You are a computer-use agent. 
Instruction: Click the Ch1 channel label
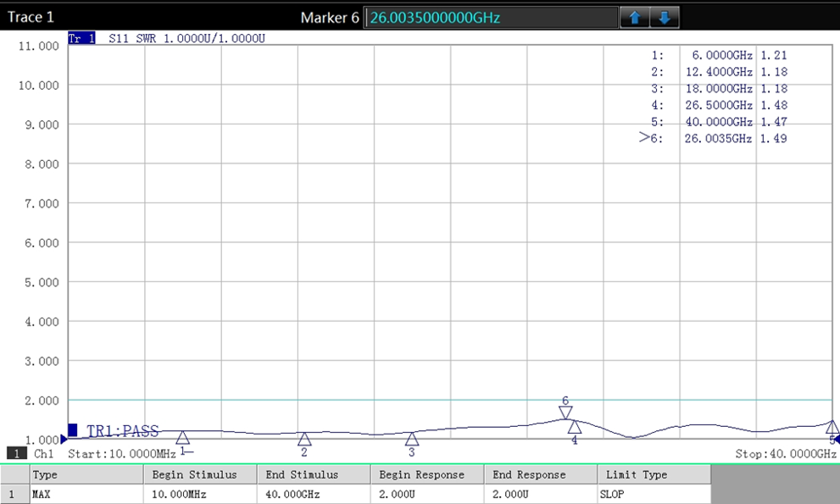click(x=44, y=454)
